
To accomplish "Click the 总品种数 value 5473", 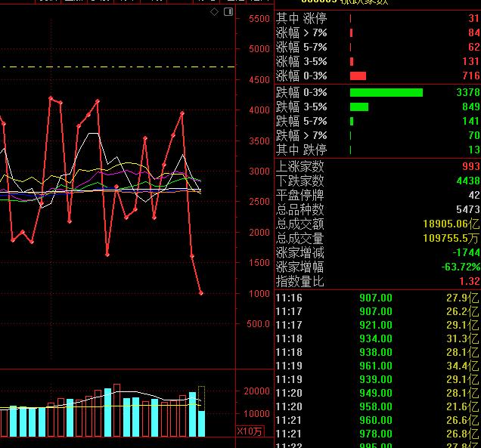I will [468, 209].
